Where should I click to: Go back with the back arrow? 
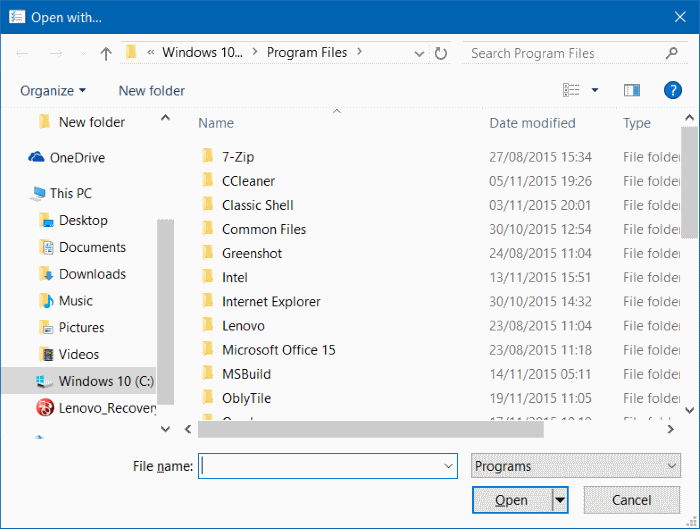(22, 54)
